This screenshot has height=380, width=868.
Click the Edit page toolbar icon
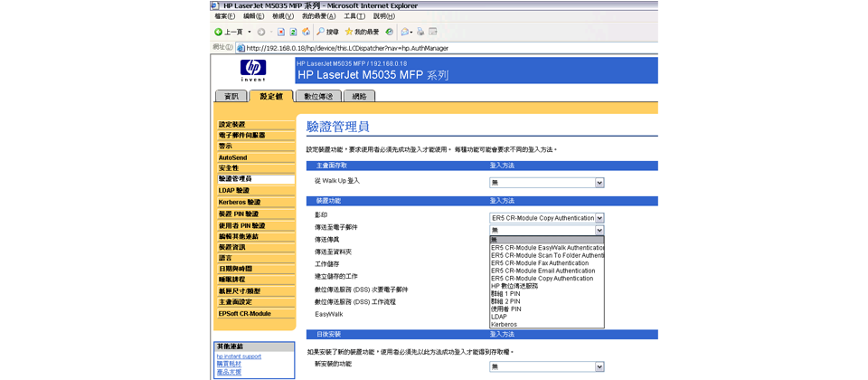click(x=433, y=33)
